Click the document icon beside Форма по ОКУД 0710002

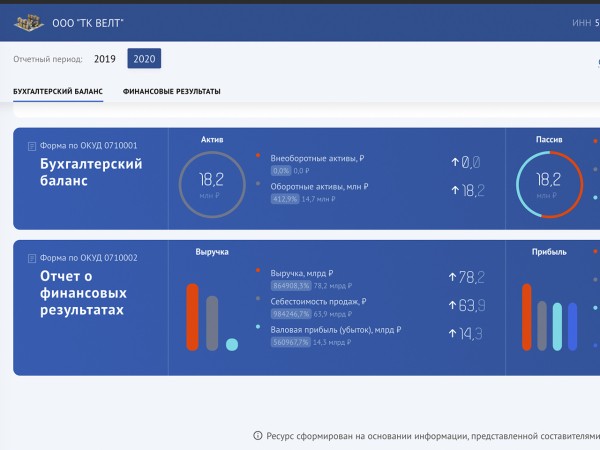pos(32,259)
